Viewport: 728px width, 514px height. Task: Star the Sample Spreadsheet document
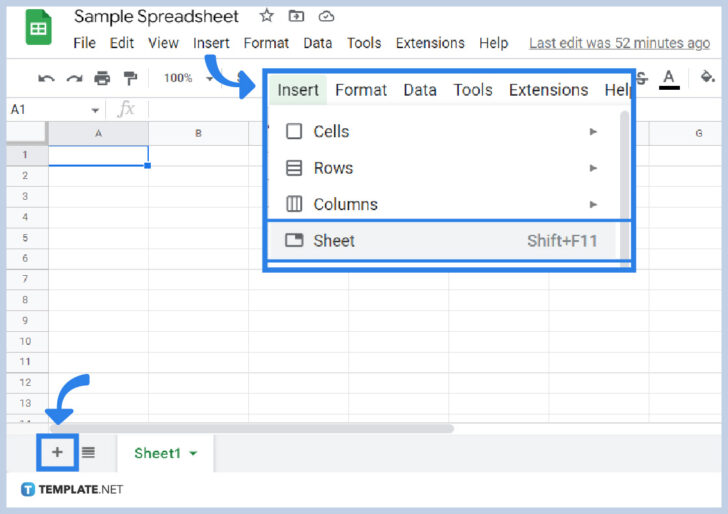pos(266,16)
